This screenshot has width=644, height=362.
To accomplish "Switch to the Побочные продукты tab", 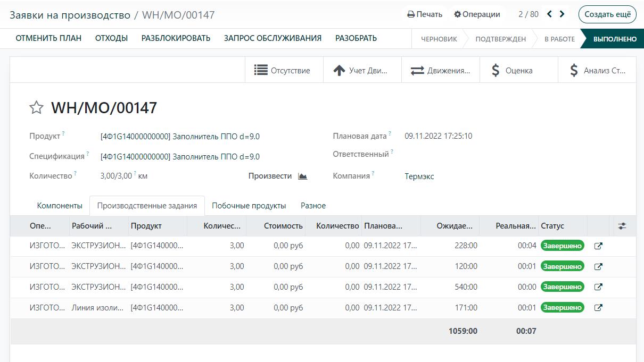I will [x=249, y=205].
